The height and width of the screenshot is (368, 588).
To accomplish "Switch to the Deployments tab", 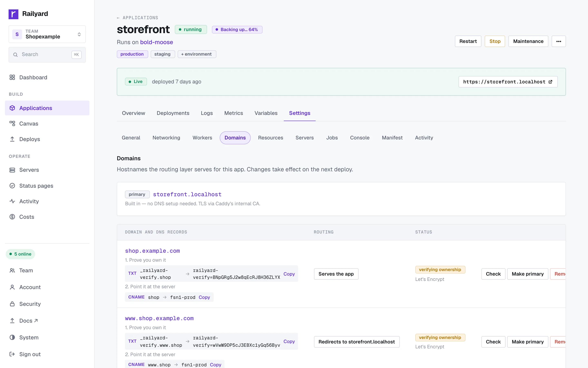I will pos(173,113).
